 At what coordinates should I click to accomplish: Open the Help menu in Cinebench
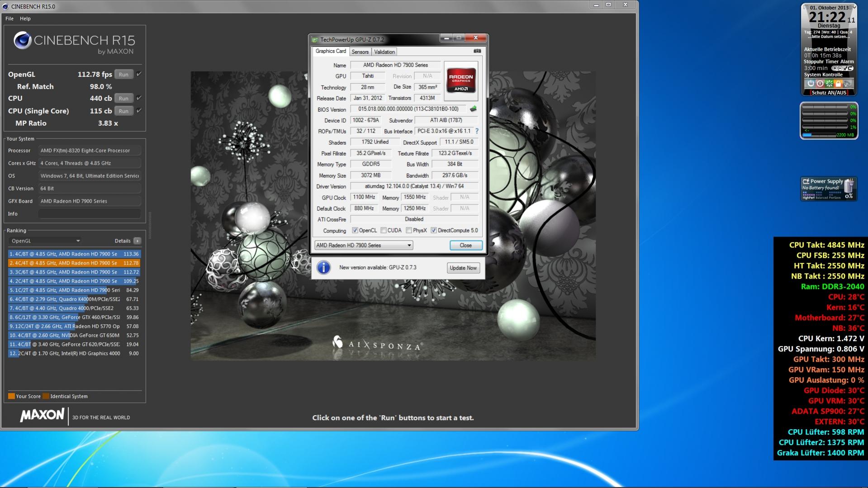(x=25, y=19)
